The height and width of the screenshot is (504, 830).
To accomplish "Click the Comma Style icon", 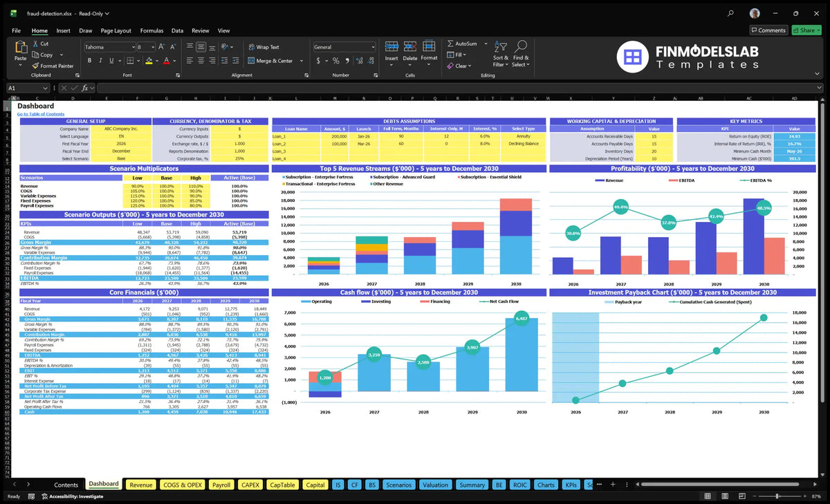I will click(x=347, y=61).
